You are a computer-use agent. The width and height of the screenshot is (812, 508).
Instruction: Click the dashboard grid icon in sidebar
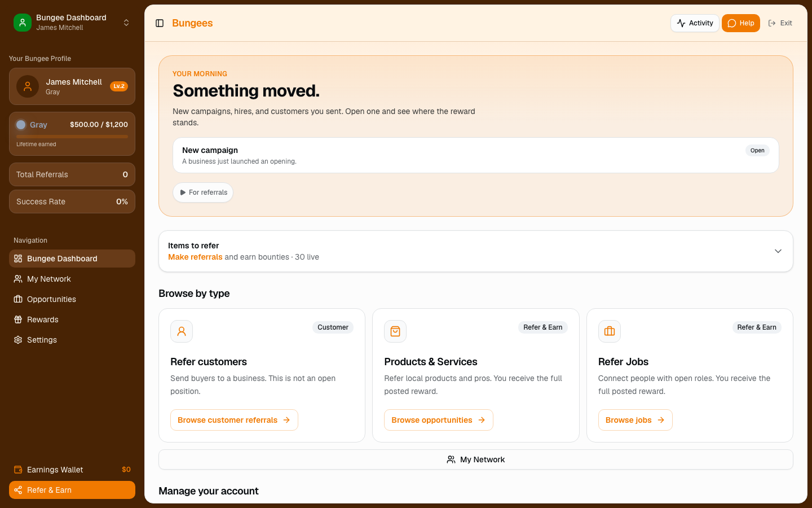[18, 259]
